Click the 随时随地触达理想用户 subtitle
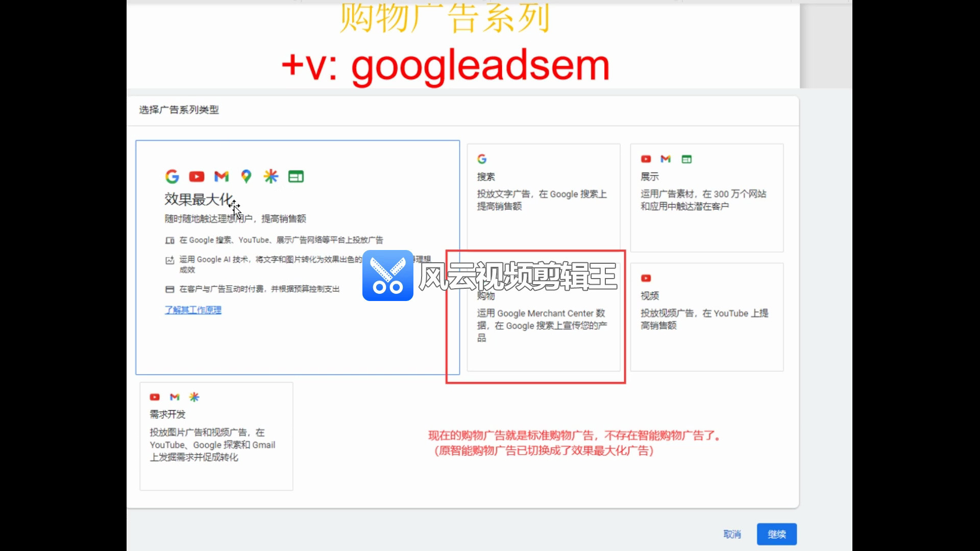Image resolution: width=980 pixels, height=551 pixels. tap(235, 219)
